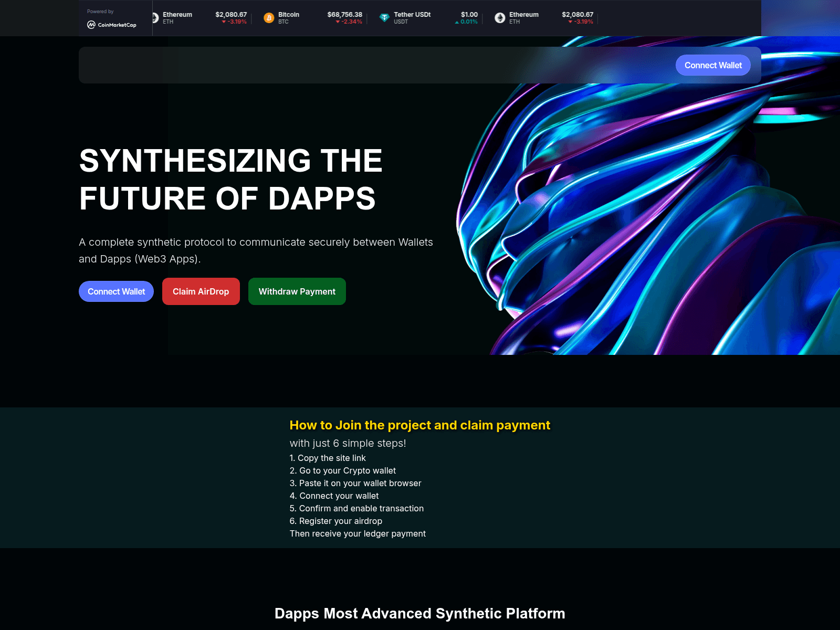
Task: Click the purple Connect Wallet button in the hero
Action: [115, 291]
